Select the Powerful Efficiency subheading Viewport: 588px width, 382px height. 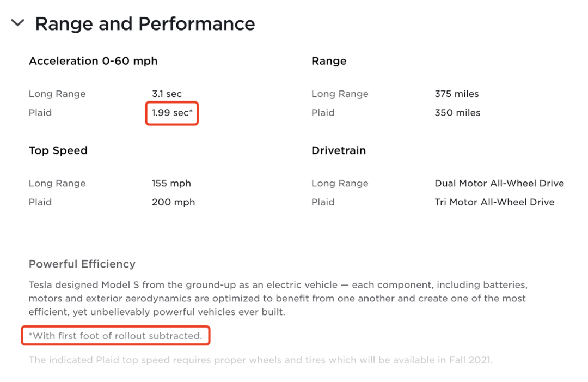(82, 264)
